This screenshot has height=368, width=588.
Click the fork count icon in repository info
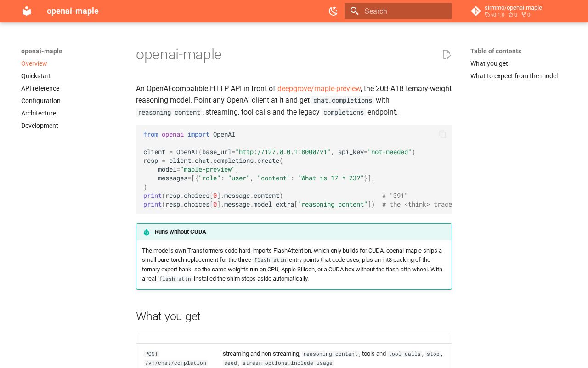[x=523, y=15]
